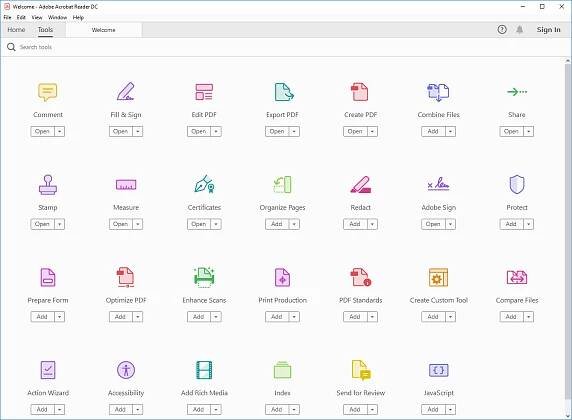572x420 pixels.
Task: Click the Organize Pages icon
Action: 282,185
